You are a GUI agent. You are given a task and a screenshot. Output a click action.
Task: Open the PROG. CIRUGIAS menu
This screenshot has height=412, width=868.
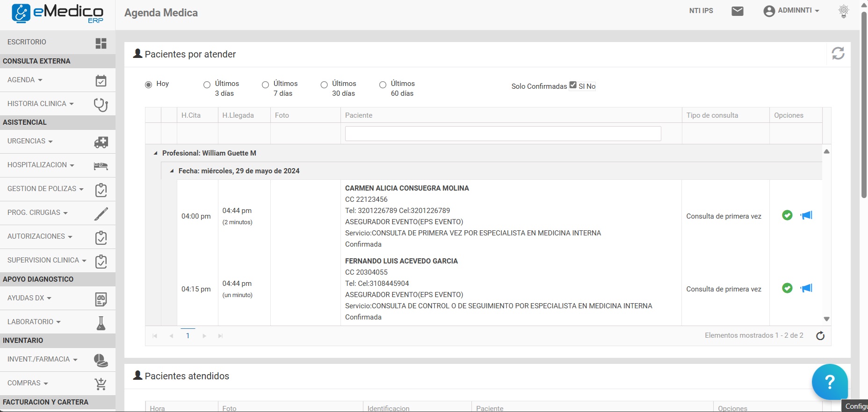tap(37, 213)
